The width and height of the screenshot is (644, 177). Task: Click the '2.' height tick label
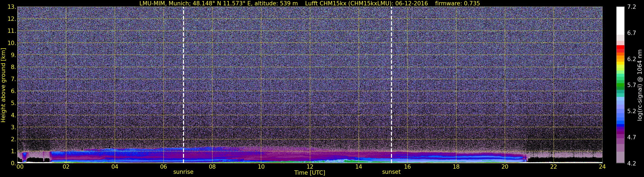tap(13, 139)
